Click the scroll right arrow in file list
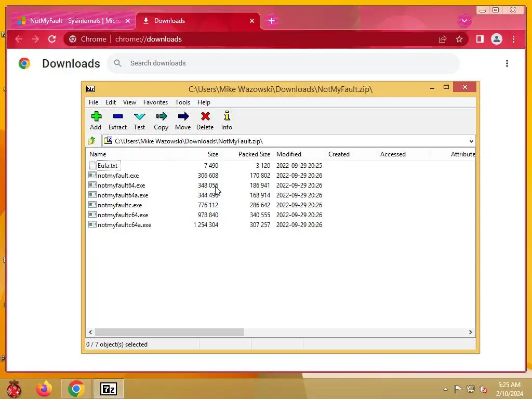 pos(470,332)
